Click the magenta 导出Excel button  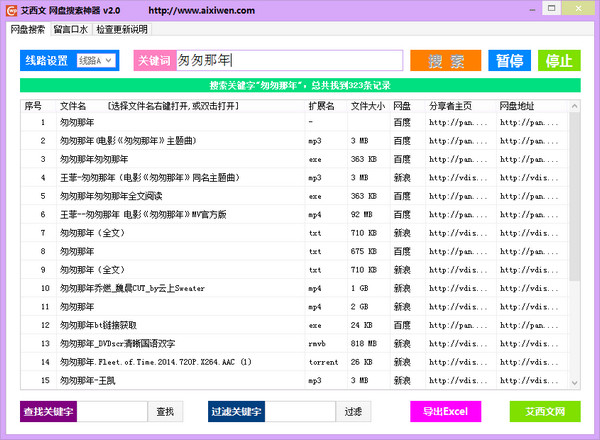coord(445,411)
